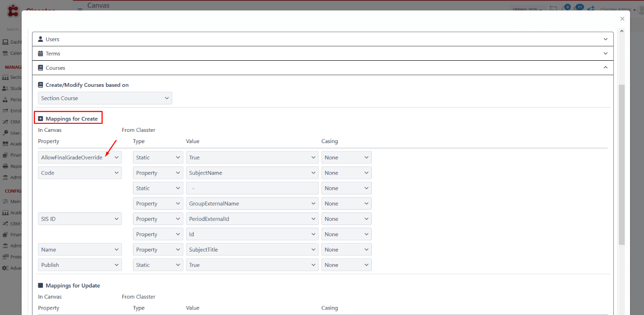Click the Main settings icon under Configuration
This screenshot has height=315, width=644.
click(5, 202)
